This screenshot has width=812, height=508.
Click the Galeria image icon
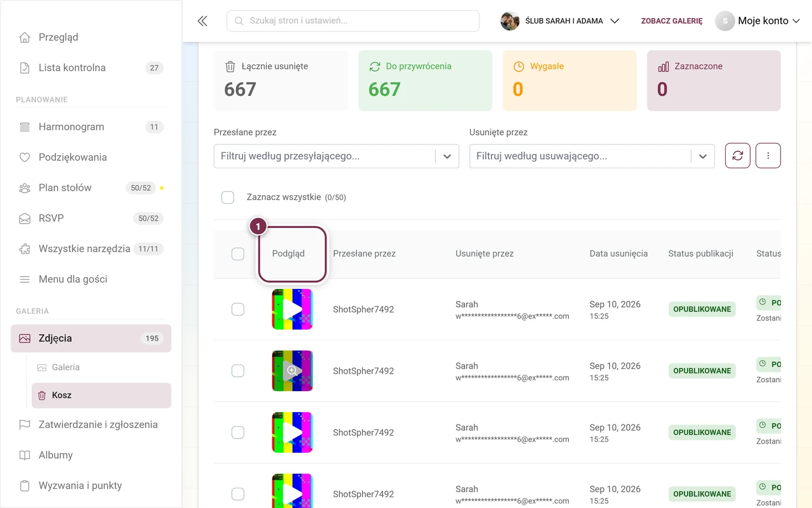[42, 367]
